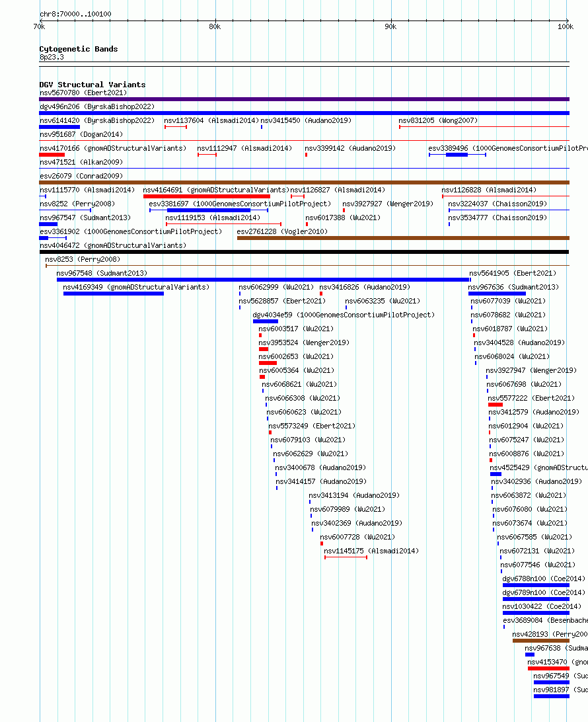Click nsv1030422 (Coe2014) label
588x722 pixels.
click(542, 606)
